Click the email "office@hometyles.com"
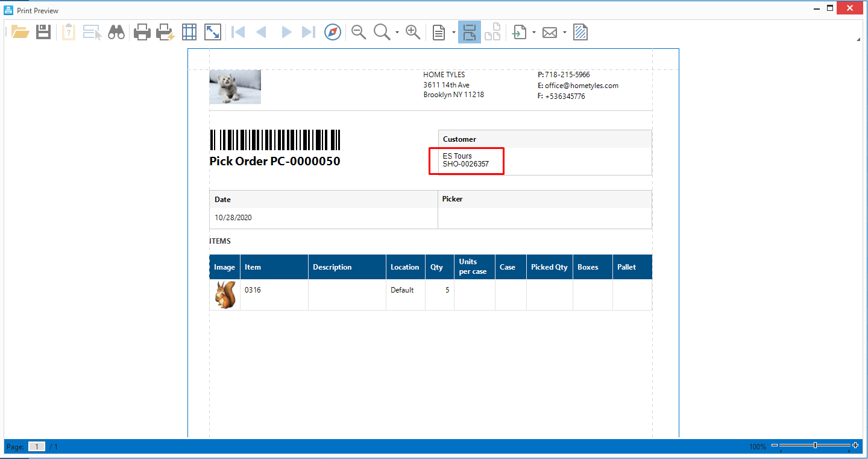Image resolution: width=868 pixels, height=459 pixels. (582, 86)
